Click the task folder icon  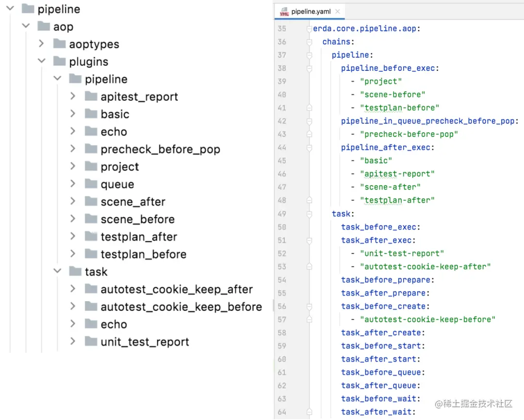click(75, 271)
